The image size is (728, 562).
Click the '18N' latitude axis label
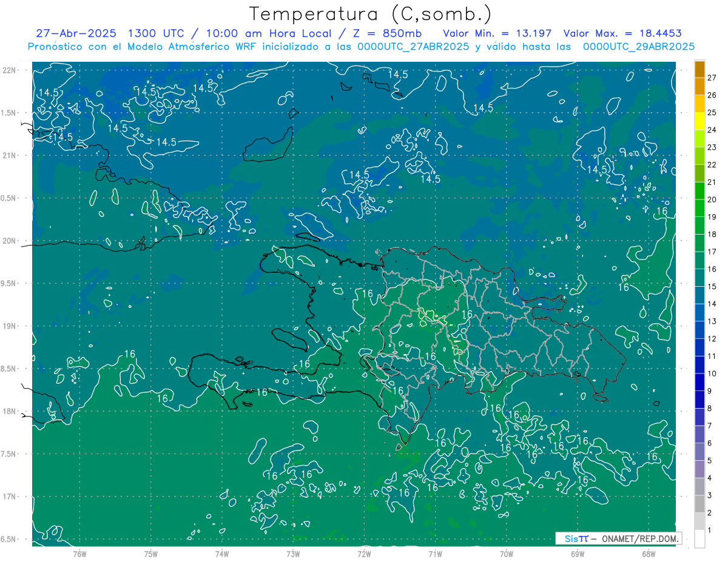[10, 411]
